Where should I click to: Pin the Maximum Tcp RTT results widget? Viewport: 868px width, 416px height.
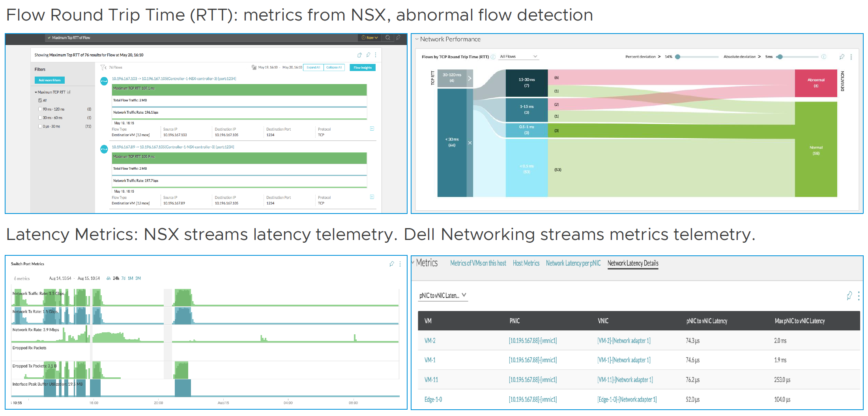click(368, 55)
